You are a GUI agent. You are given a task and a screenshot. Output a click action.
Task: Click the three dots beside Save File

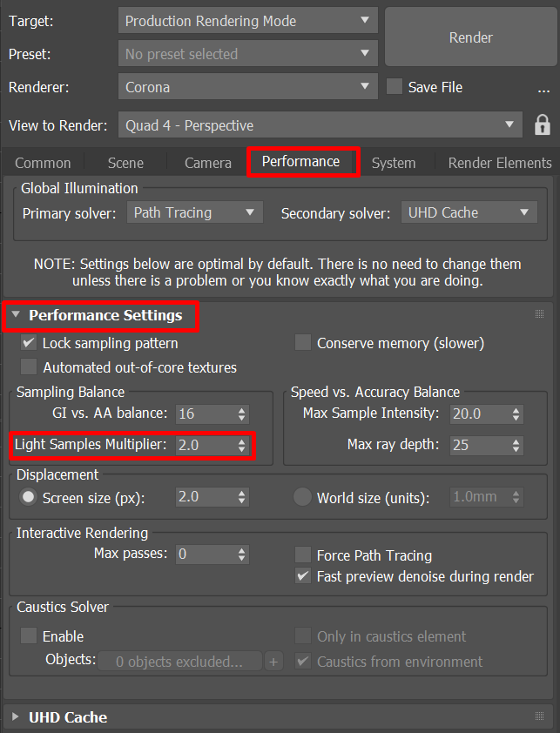(x=543, y=91)
